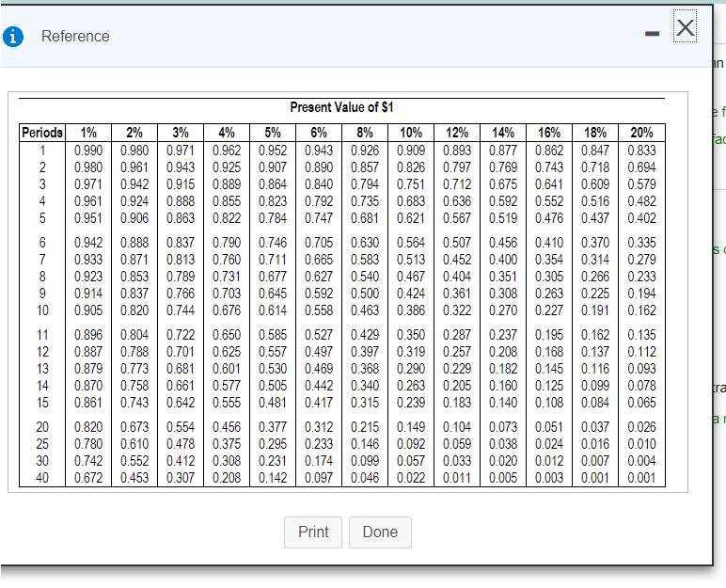This screenshot has height=588, width=726.
Task: Click the 0.057 value in period 30 row
Action: 411,461
